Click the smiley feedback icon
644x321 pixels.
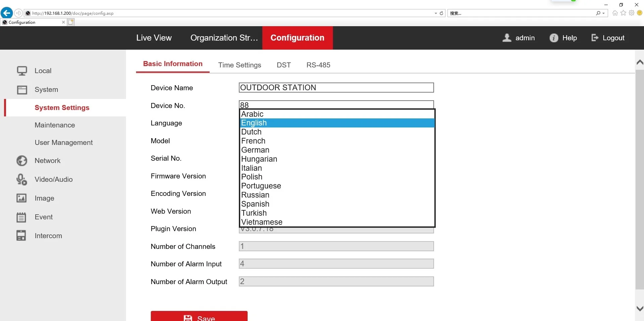pyautogui.click(x=640, y=13)
